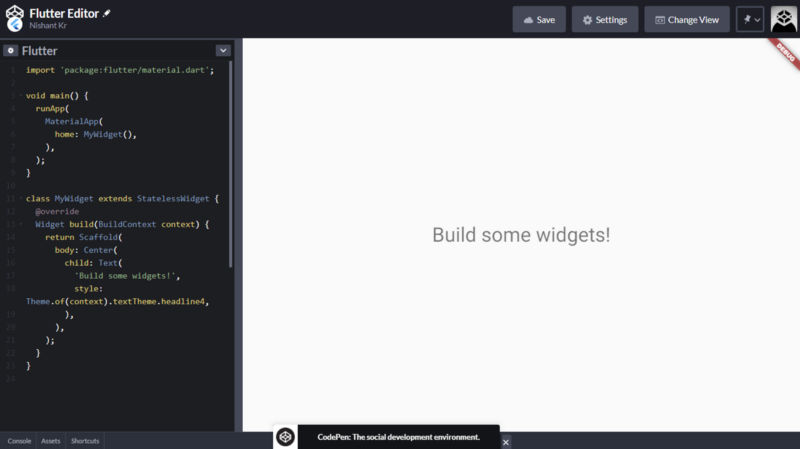Open the Console tab
The width and height of the screenshot is (800, 449).
tap(19, 441)
